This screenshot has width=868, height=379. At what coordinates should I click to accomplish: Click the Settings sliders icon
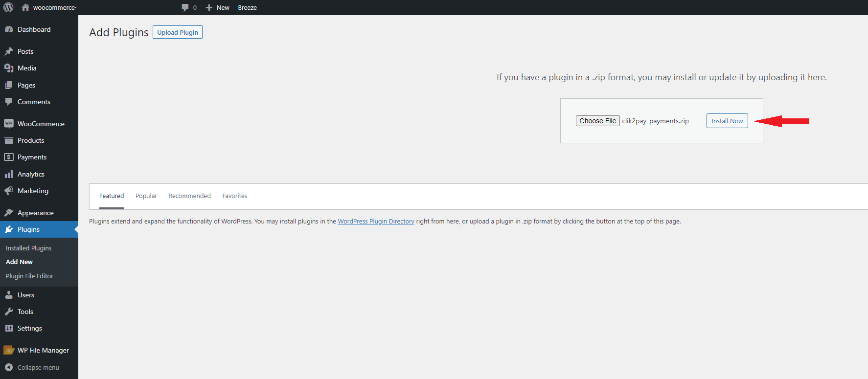(x=9, y=328)
